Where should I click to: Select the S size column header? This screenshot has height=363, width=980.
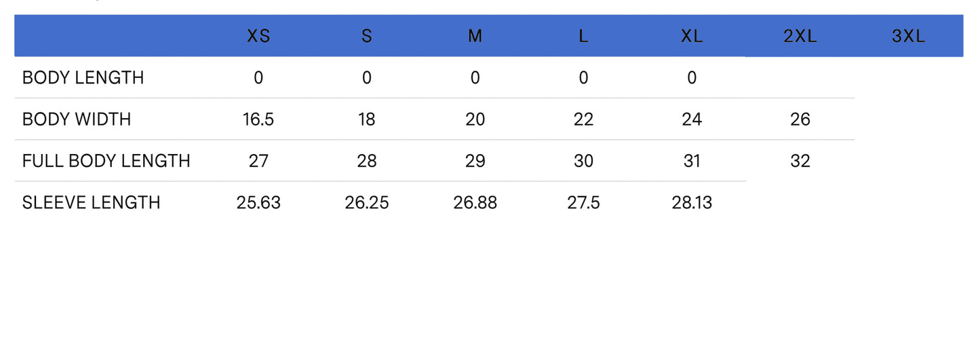point(367,37)
